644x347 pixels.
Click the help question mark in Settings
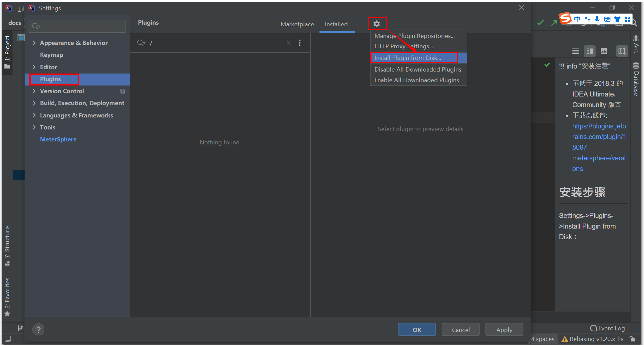coord(38,329)
